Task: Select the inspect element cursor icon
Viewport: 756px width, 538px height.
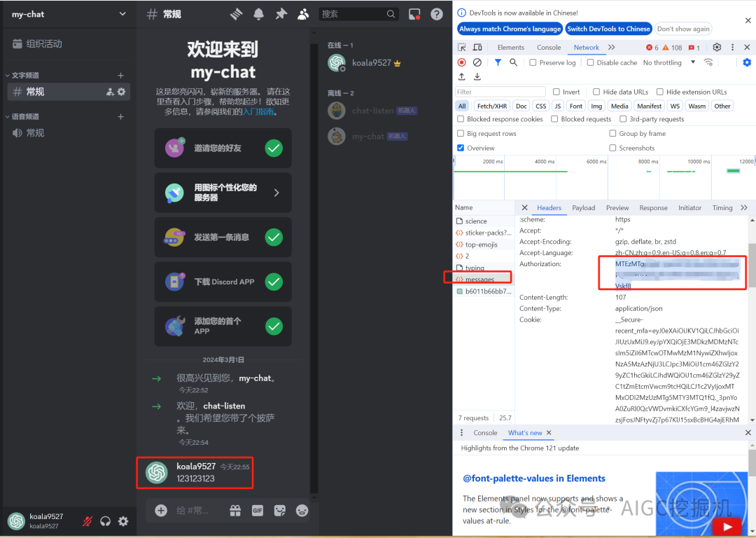Action: click(x=460, y=46)
